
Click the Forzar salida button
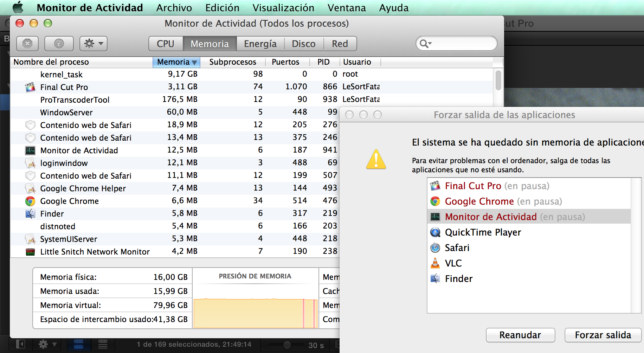click(603, 335)
